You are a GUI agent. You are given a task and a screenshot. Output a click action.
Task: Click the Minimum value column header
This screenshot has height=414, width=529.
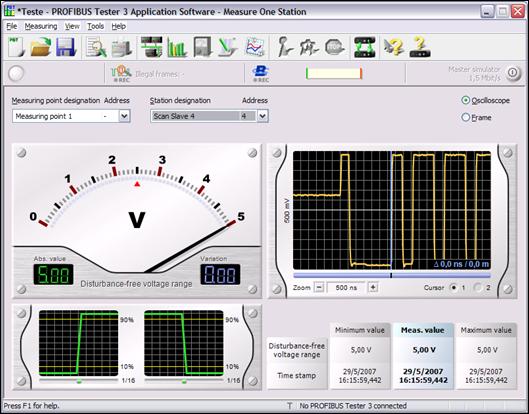click(360, 330)
